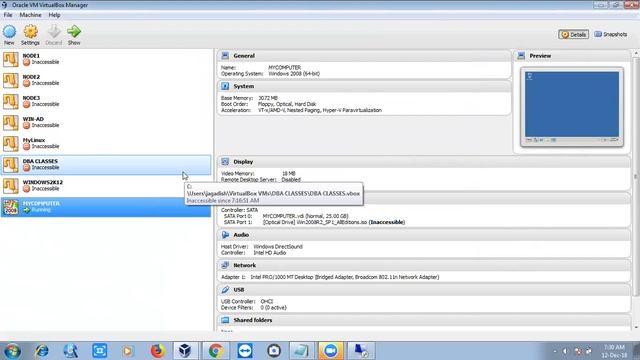This screenshot has width=640, height=360.
Task: Click the Shared folders section icon
Action: coord(225,320)
